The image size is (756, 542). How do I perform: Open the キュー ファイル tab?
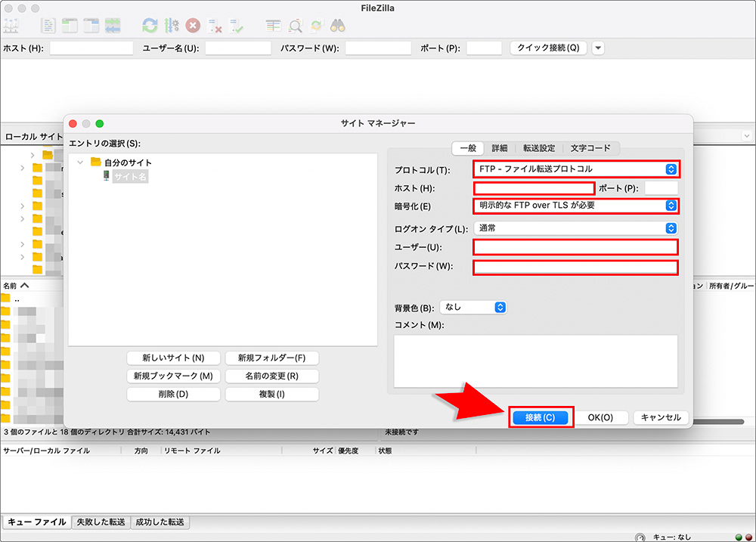coord(37,522)
